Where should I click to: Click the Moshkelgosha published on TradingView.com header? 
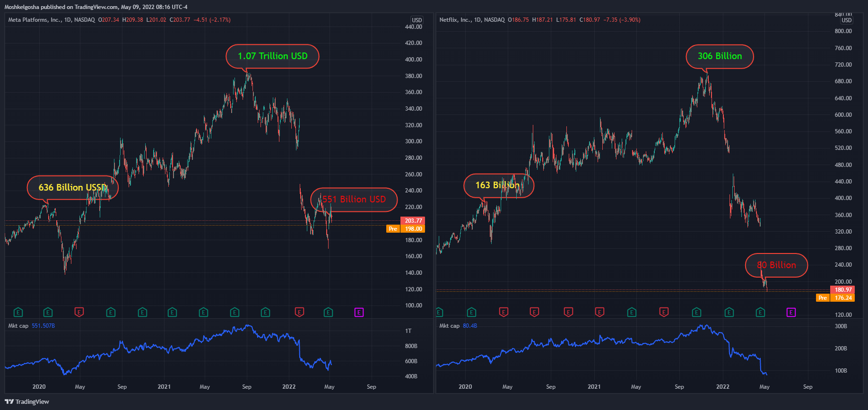coord(95,7)
